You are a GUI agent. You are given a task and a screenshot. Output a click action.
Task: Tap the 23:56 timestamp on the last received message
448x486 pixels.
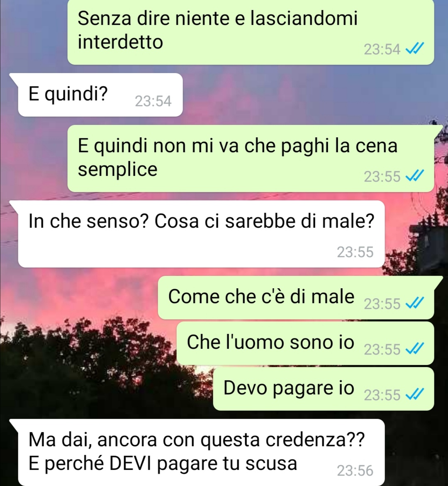pos(355,471)
